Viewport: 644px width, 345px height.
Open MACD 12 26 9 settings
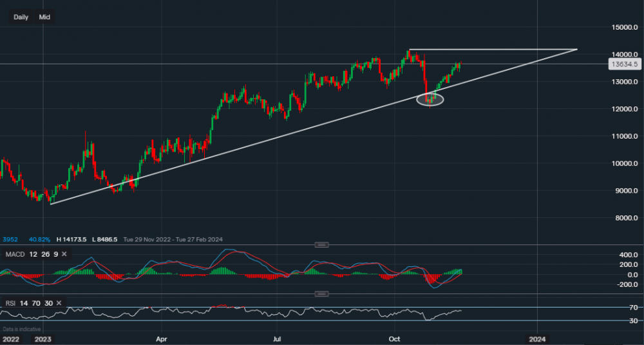click(31, 254)
